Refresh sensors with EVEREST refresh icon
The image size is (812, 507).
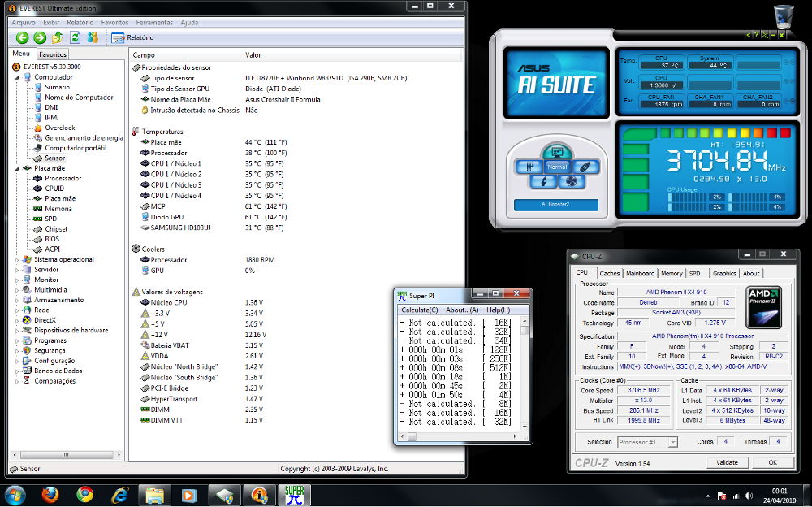(x=75, y=37)
